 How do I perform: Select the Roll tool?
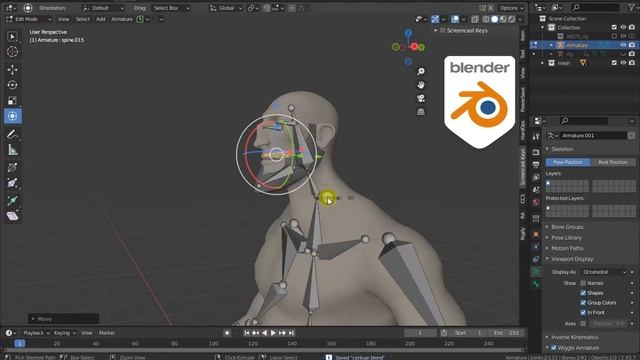(12, 167)
